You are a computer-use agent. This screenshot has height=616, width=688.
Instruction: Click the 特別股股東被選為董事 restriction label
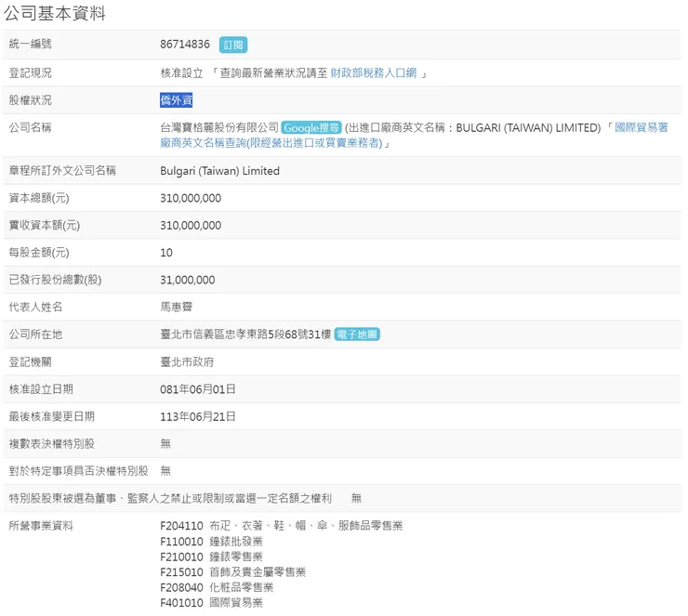click(x=170, y=498)
